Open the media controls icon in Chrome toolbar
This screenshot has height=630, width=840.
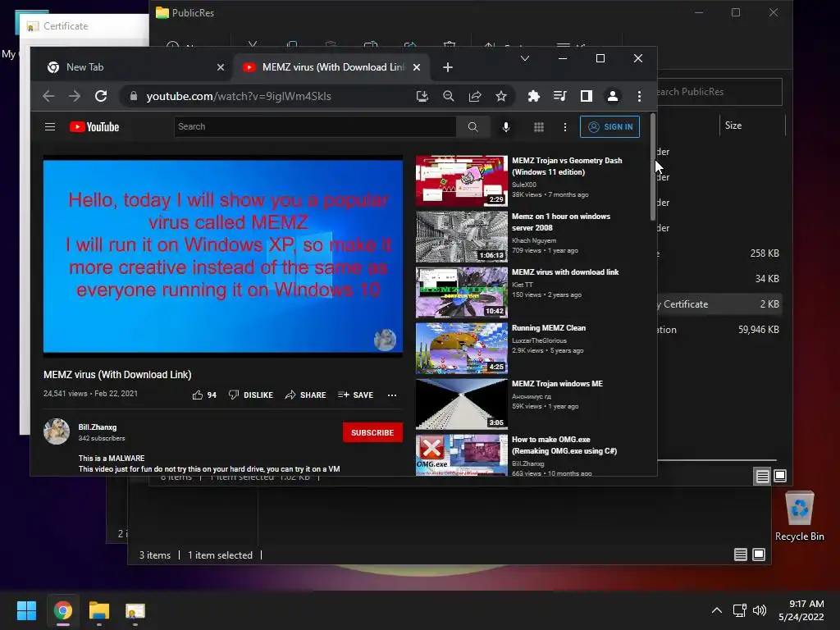pos(559,96)
